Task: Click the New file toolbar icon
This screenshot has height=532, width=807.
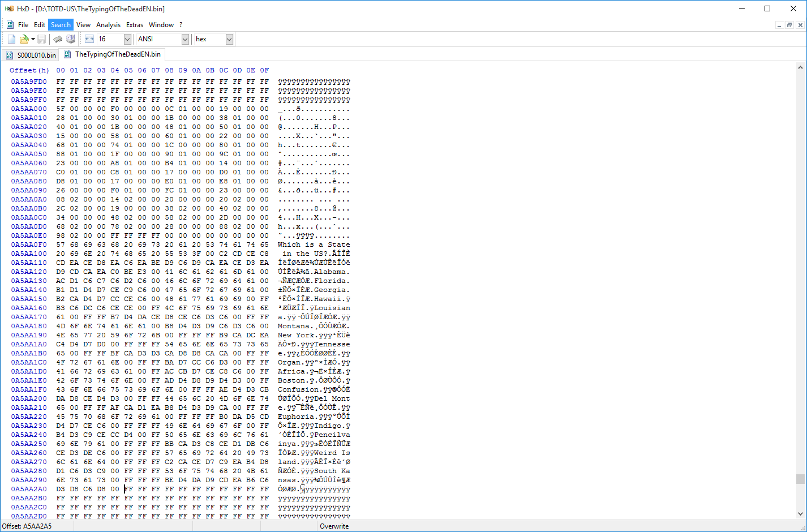Action: (11, 39)
